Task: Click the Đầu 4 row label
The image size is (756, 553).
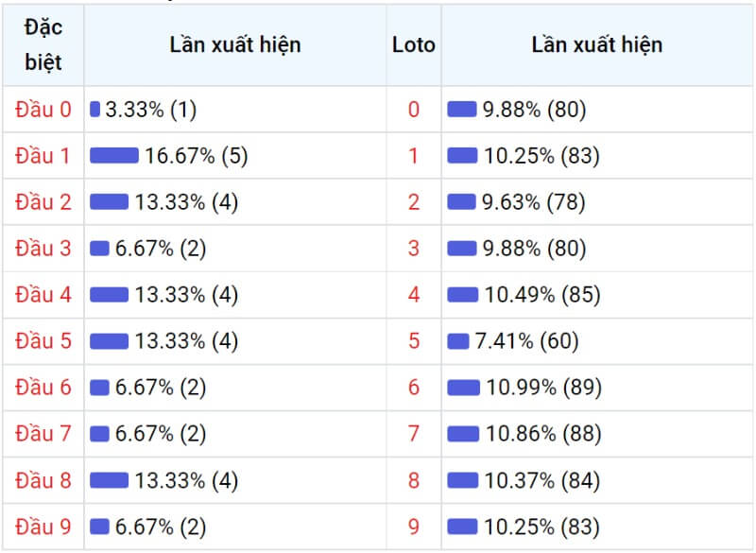Action: tap(43, 295)
